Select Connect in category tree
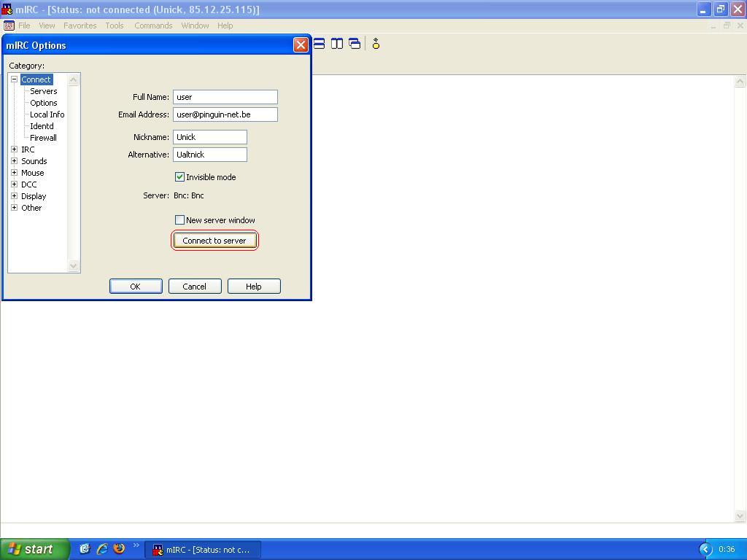This screenshot has width=747, height=560. click(36, 79)
